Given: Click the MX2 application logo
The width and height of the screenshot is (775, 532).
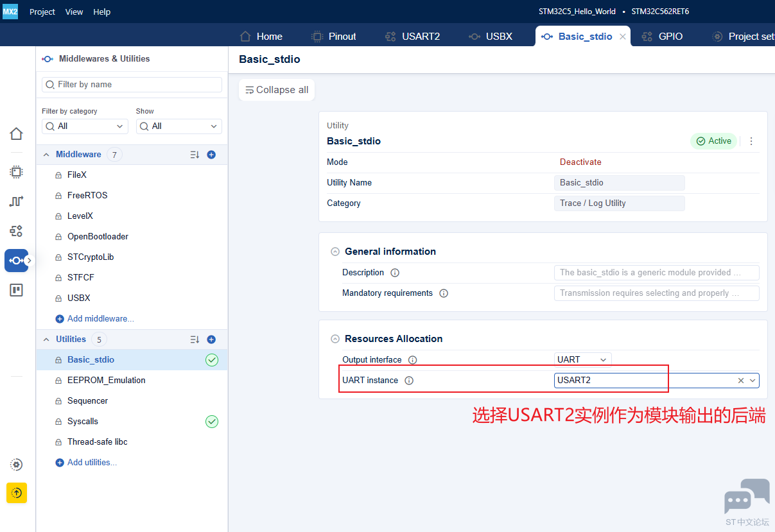Looking at the screenshot, I should (10, 12).
